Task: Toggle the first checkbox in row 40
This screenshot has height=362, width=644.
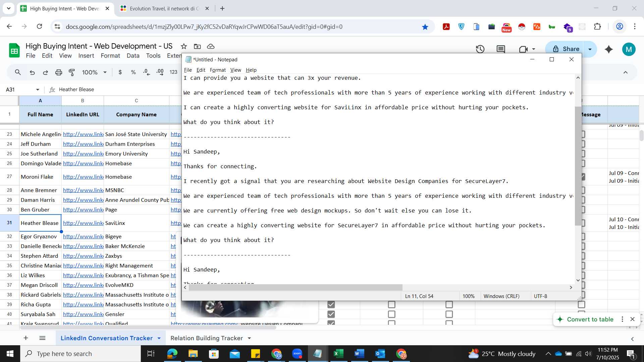Action: 331,314
